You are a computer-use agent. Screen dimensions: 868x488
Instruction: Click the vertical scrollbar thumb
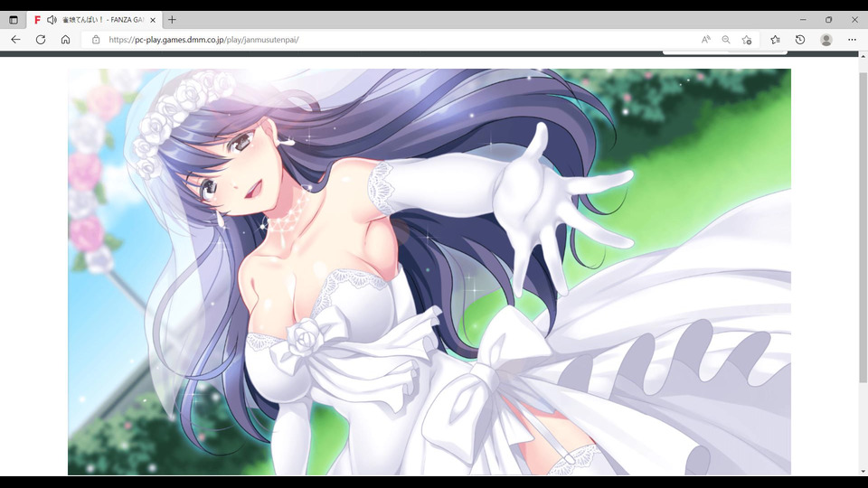863,227
